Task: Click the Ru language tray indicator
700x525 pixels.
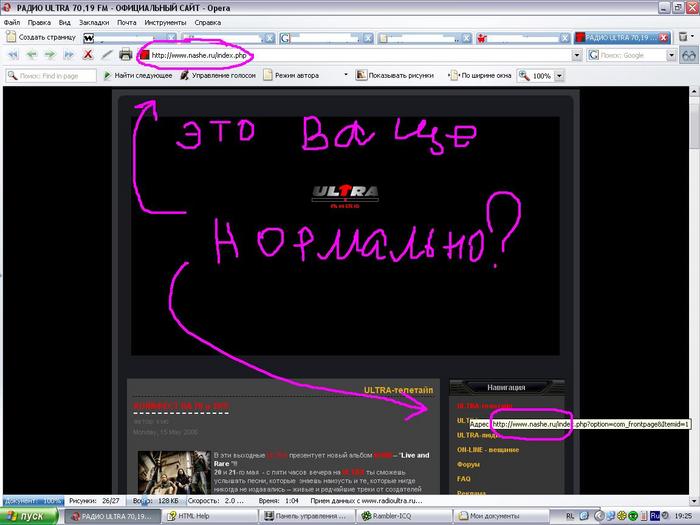Action: pos(654,516)
